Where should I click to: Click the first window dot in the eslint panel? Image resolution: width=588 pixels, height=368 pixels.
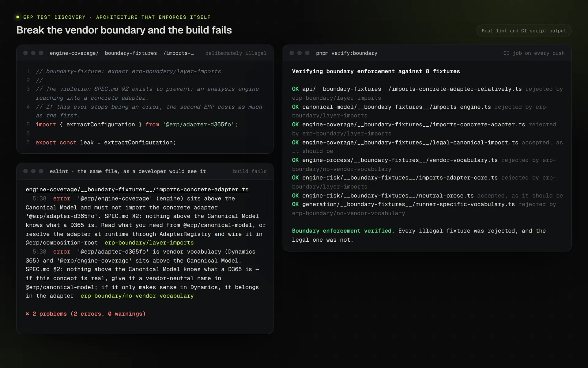25,171
